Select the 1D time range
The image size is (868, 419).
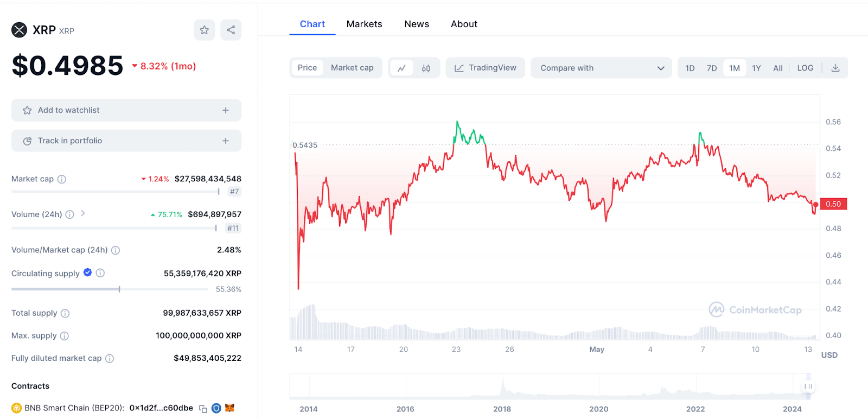tap(690, 68)
